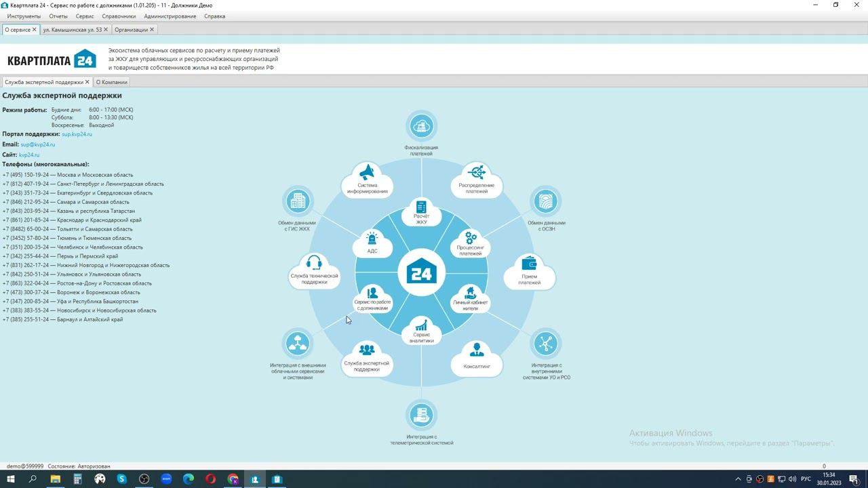Click the Консалтинг person icon

coord(477,350)
